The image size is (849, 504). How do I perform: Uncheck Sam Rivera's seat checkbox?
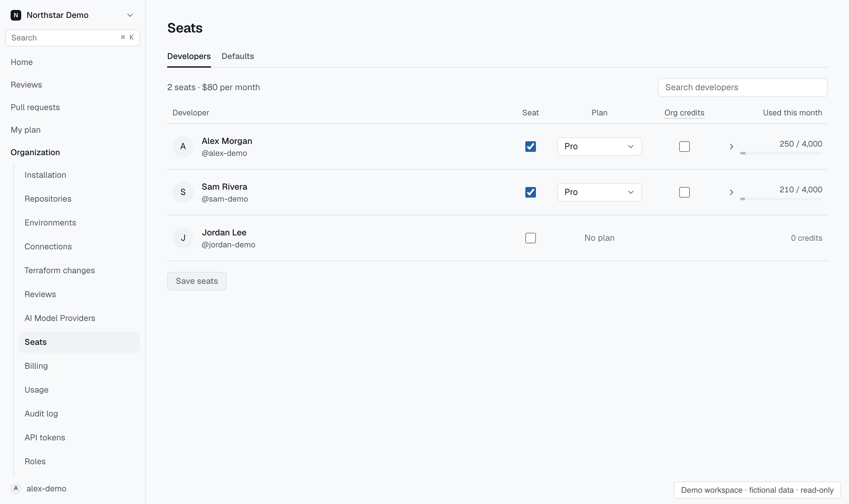[530, 192]
